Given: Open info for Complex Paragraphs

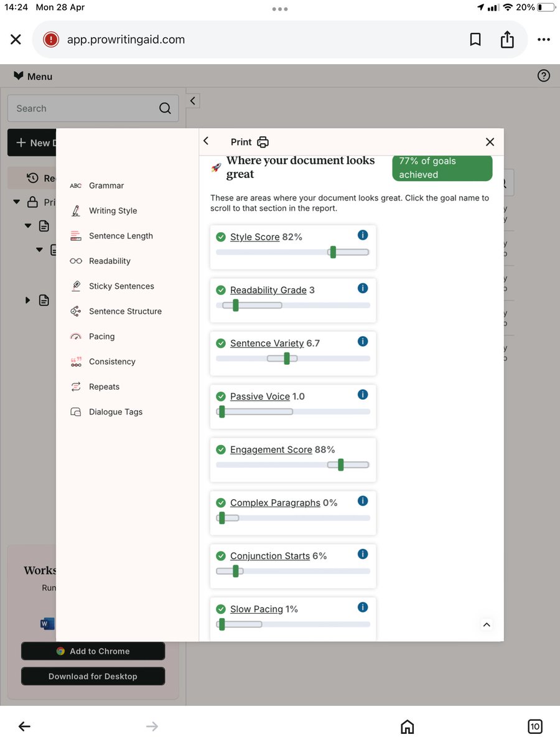Looking at the screenshot, I should click(x=363, y=500).
